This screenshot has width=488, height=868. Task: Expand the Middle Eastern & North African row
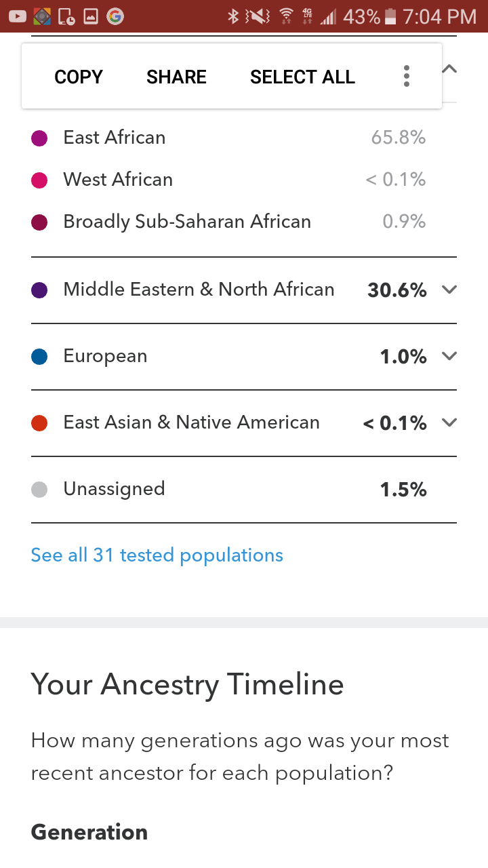[449, 290]
